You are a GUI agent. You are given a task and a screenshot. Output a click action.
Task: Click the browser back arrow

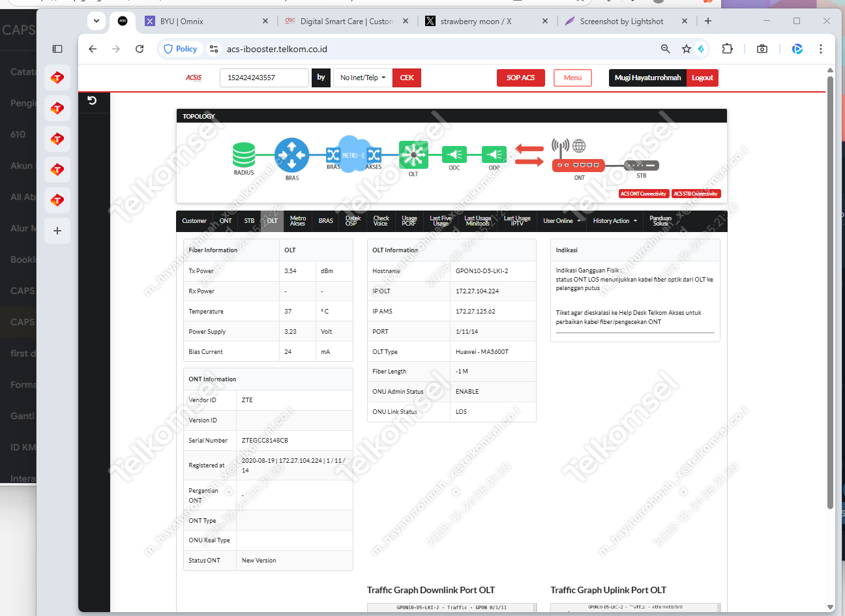(x=93, y=49)
